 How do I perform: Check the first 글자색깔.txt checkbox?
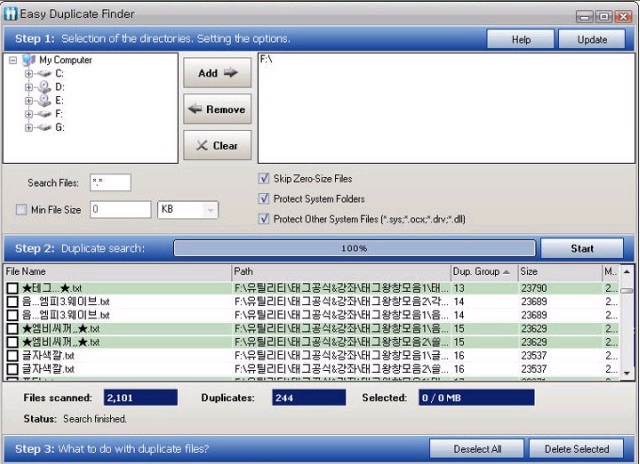(13, 356)
